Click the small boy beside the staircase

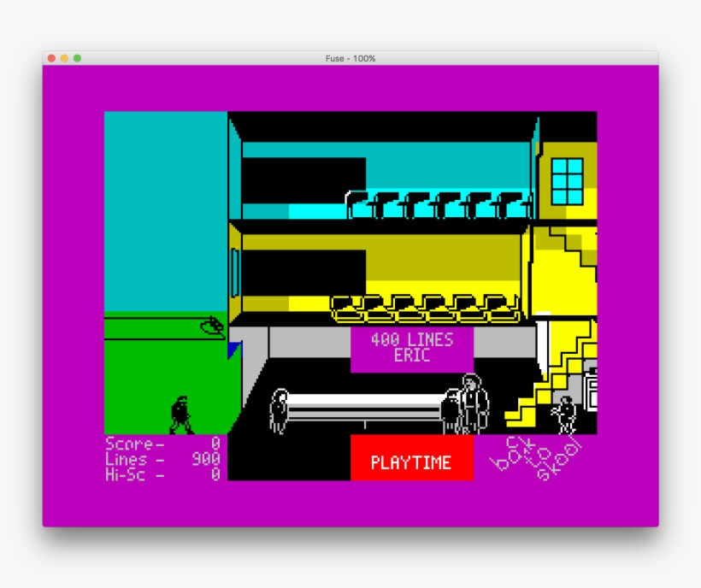point(565,415)
